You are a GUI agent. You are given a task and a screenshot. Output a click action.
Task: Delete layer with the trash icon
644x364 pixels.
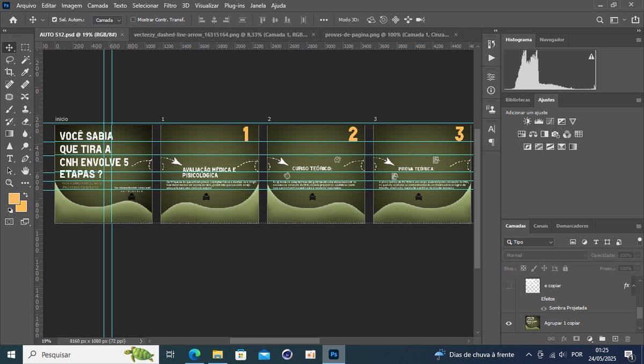[x=627, y=339]
